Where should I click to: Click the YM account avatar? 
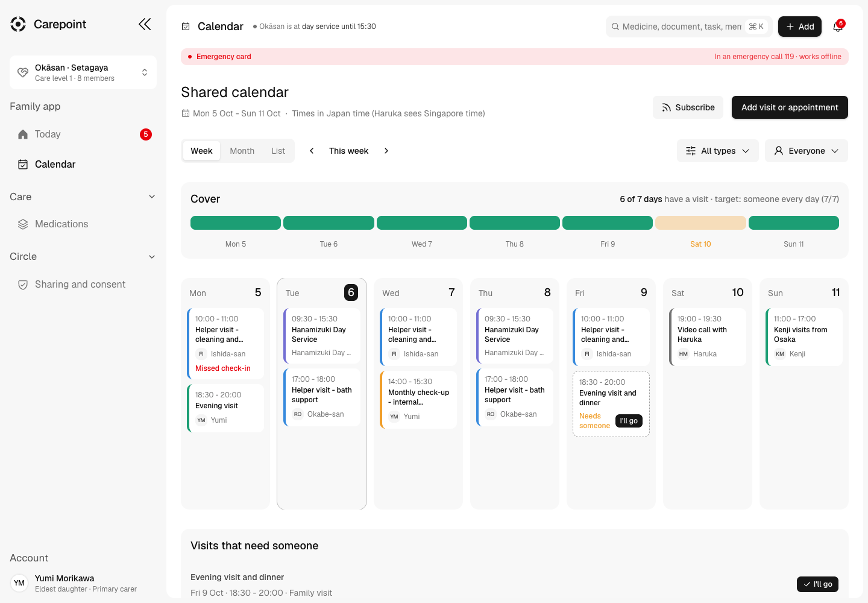19,583
